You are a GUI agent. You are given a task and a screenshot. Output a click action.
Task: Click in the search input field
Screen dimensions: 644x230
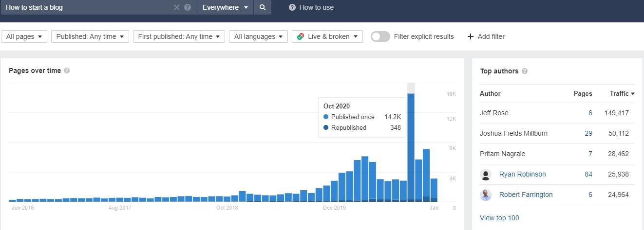click(x=88, y=7)
